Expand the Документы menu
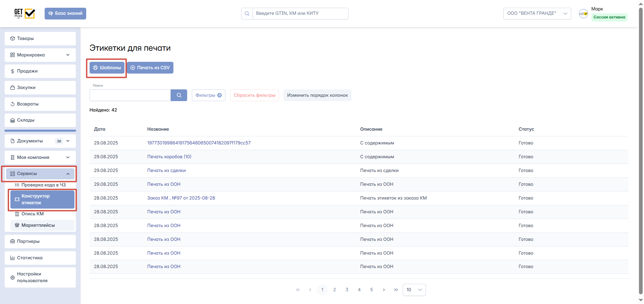The height and width of the screenshot is (304, 644). [x=40, y=141]
